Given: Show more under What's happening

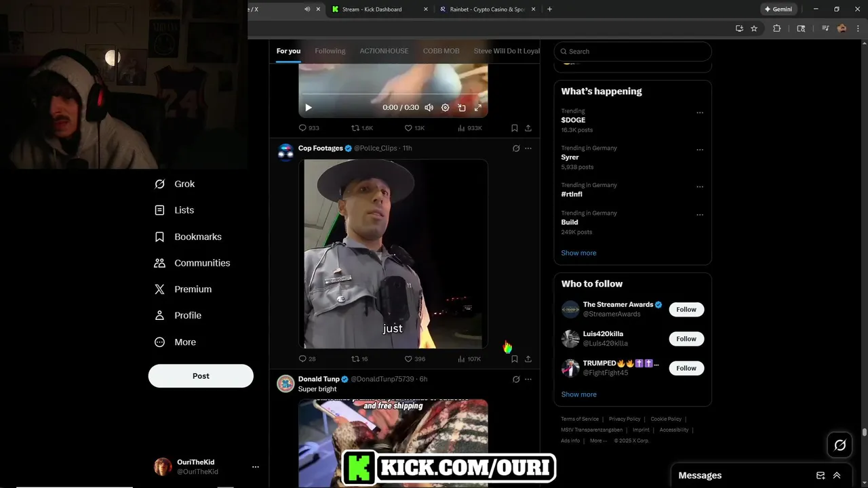Looking at the screenshot, I should (578, 253).
